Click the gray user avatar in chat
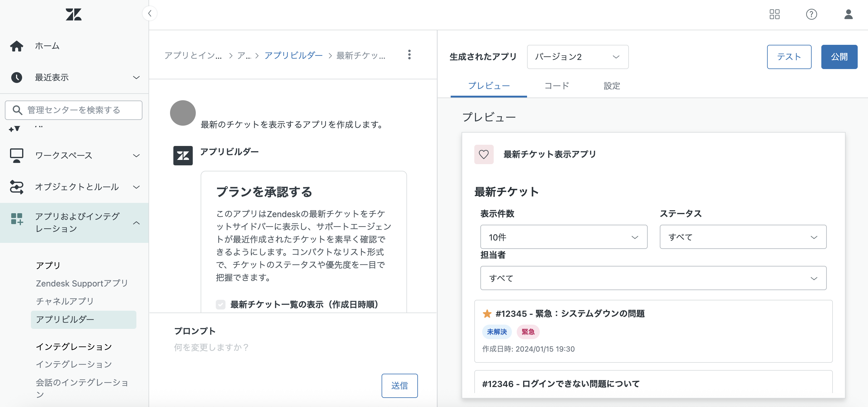This screenshot has height=407, width=868. click(183, 113)
